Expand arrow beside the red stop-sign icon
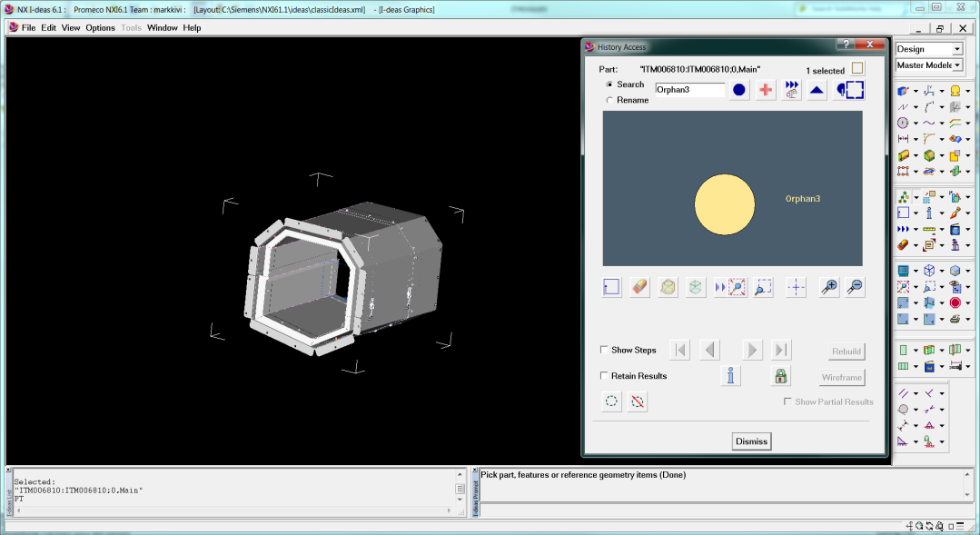The image size is (980, 535). 967,303
